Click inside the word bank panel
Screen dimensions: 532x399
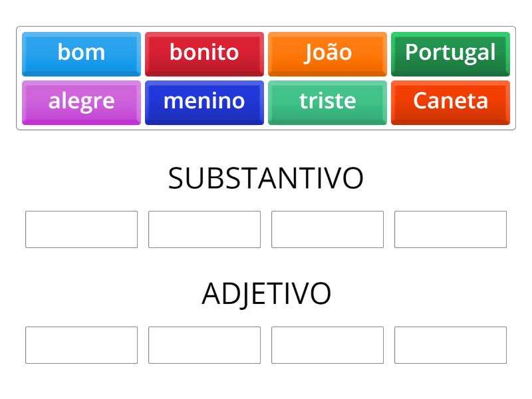pos(266,76)
